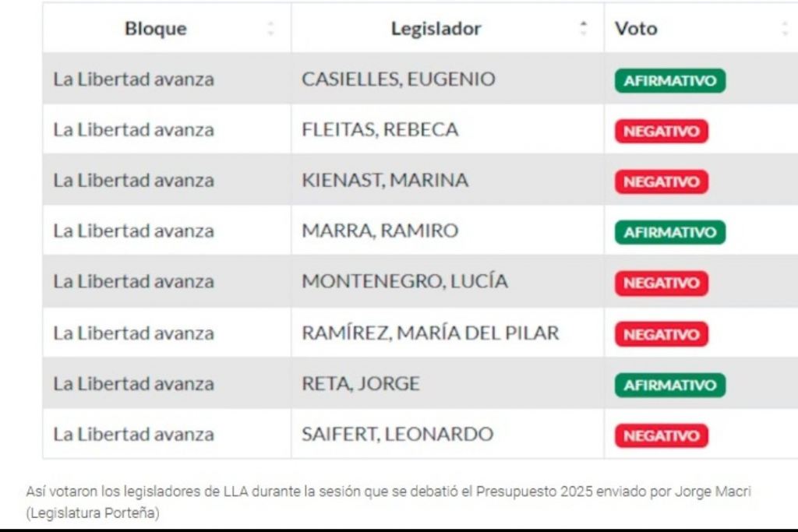Select legislator name CASIELLES, EUGENIO

(398, 79)
